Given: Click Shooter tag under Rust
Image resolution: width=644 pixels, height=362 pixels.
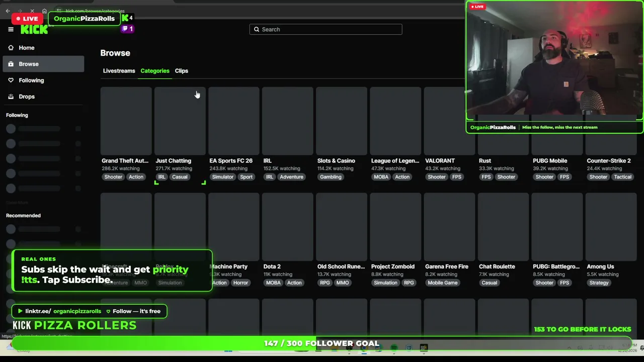Looking at the screenshot, I should coord(506,177).
